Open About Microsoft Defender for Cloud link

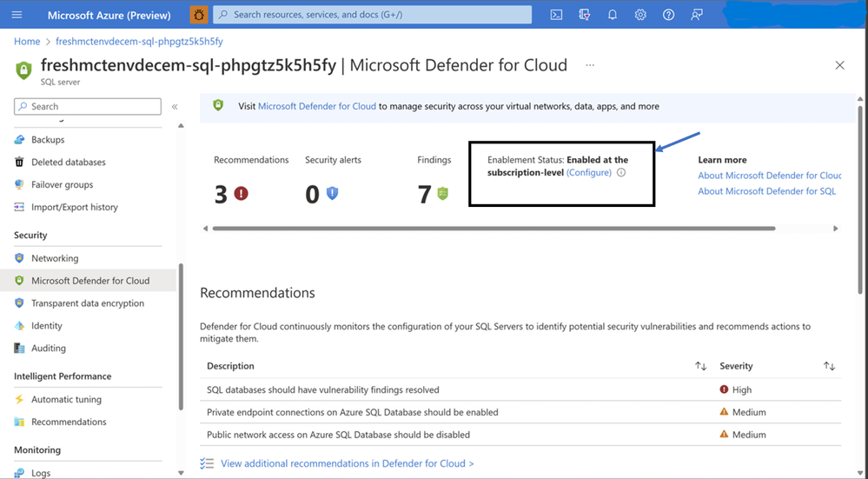(770, 176)
